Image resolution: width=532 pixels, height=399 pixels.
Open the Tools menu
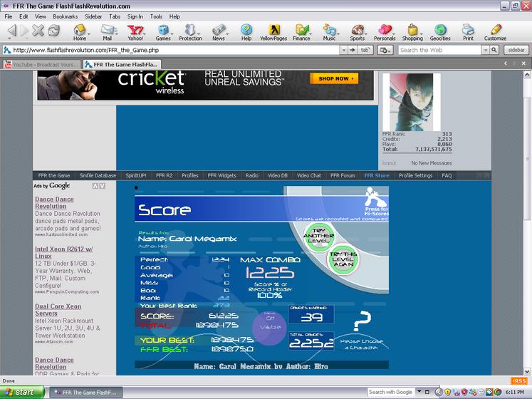coord(156,16)
